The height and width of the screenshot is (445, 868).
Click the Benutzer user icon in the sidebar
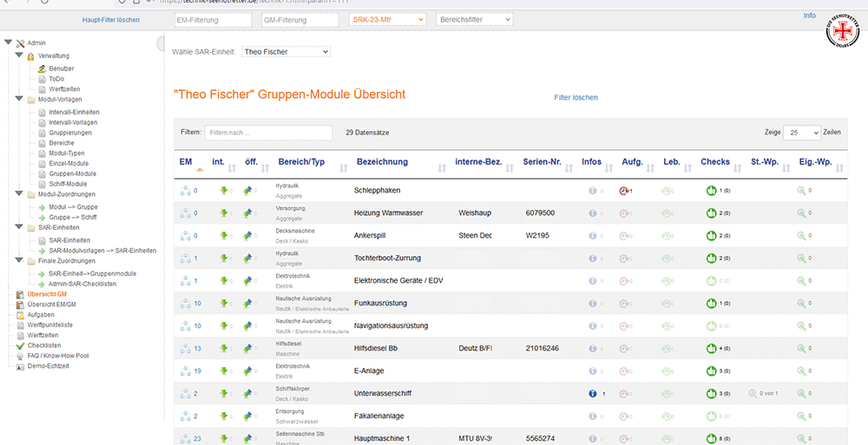point(42,69)
